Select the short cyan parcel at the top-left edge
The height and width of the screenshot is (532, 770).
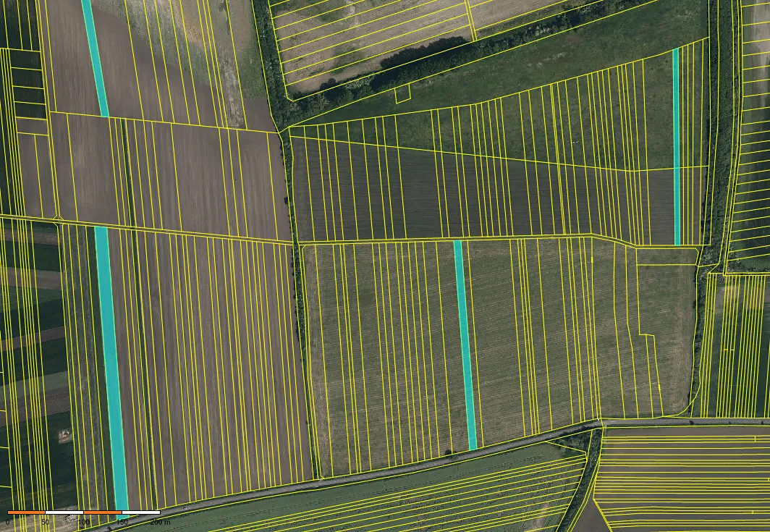coord(95,58)
